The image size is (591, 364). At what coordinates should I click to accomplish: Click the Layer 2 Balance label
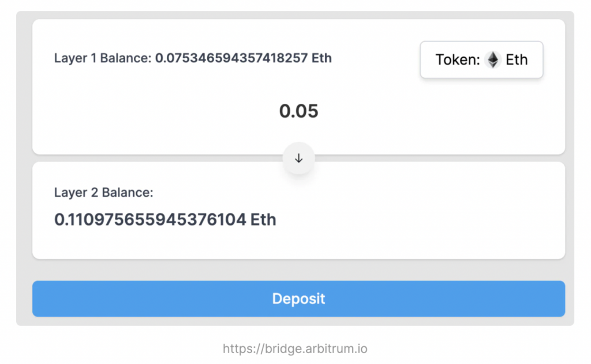(103, 193)
